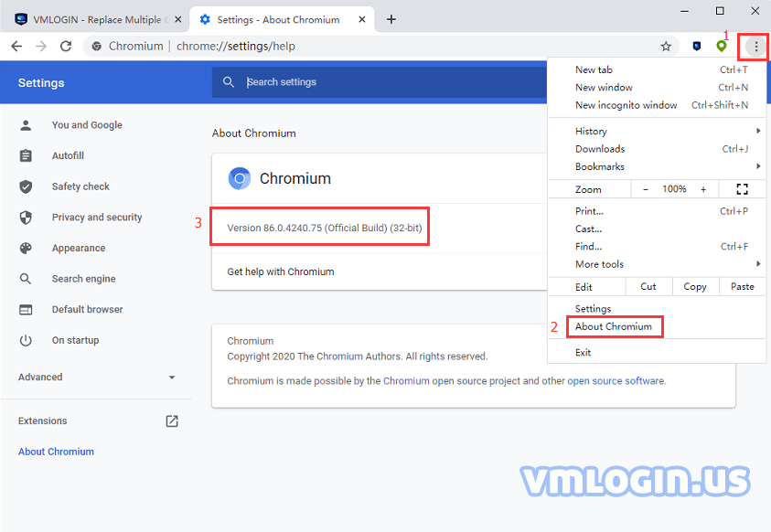Click Cut in the Edit row
The height and width of the screenshot is (532, 771).
tap(648, 286)
